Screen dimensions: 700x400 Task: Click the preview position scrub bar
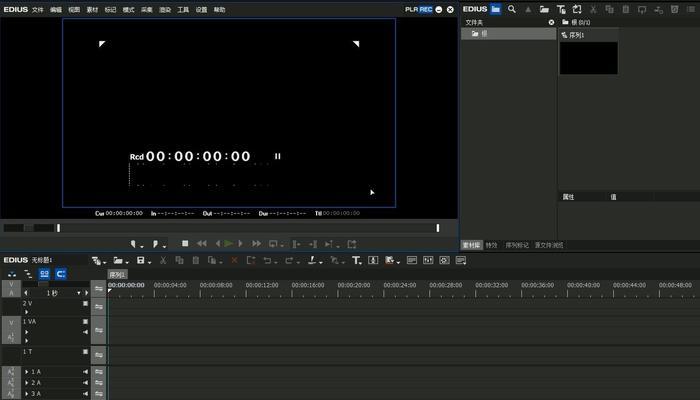point(248,228)
